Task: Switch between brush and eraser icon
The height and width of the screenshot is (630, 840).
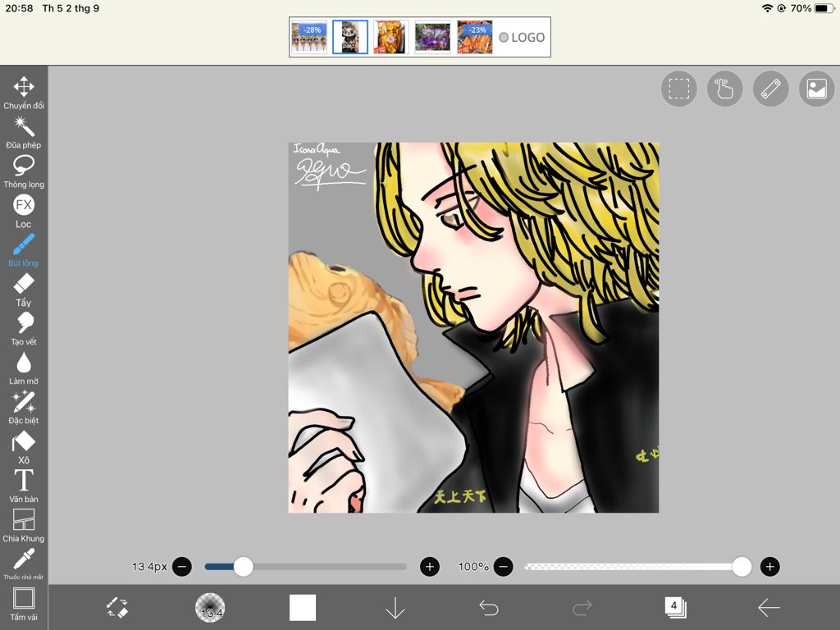Action: click(117, 608)
